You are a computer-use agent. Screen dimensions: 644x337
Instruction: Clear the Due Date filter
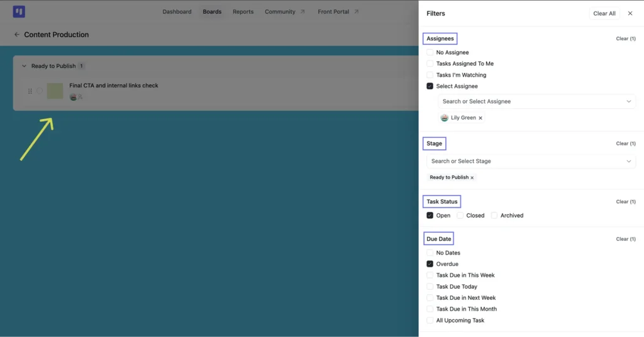click(626, 239)
